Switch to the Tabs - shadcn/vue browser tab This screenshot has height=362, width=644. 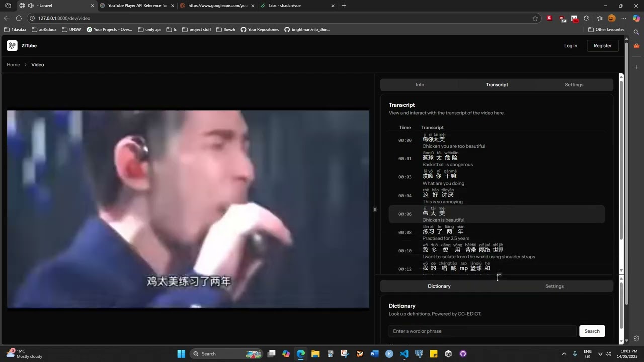click(294, 6)
